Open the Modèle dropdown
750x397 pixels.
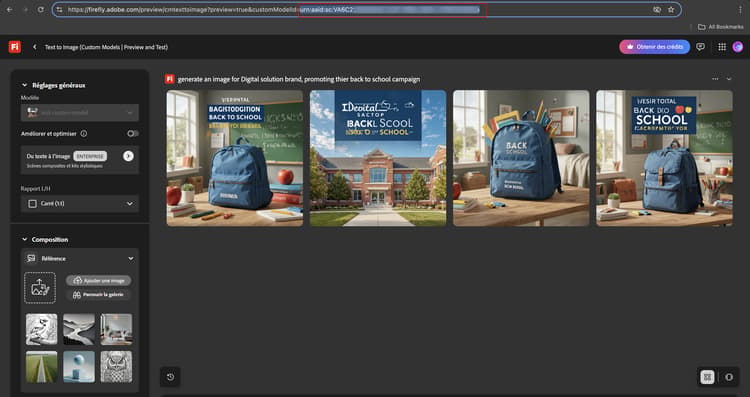(x=80, y=112)
